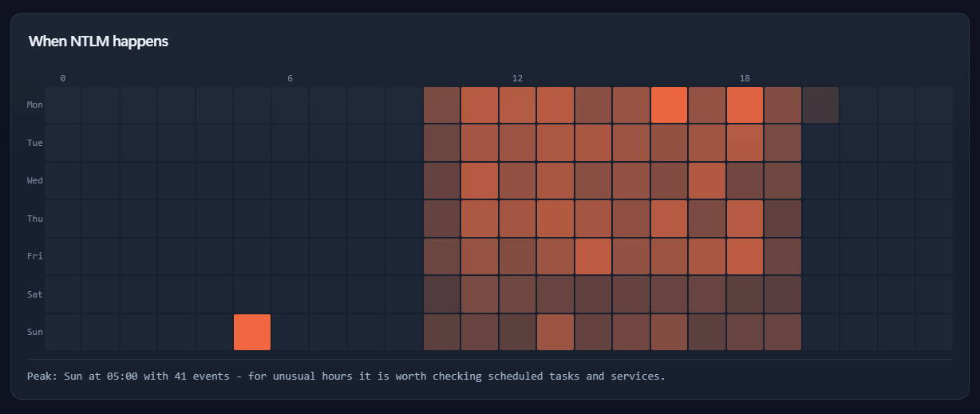Select the Sun 10:00 heatmap cell
980x414 pixels.
pos(442,332)
